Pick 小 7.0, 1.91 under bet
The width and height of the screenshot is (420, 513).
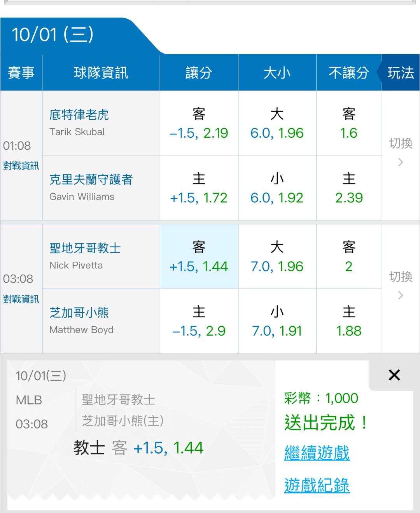(x=277, y=321)
